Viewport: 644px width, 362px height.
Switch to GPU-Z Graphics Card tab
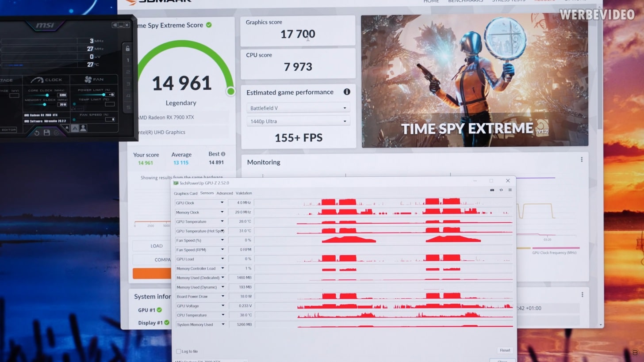click(186, 193)
